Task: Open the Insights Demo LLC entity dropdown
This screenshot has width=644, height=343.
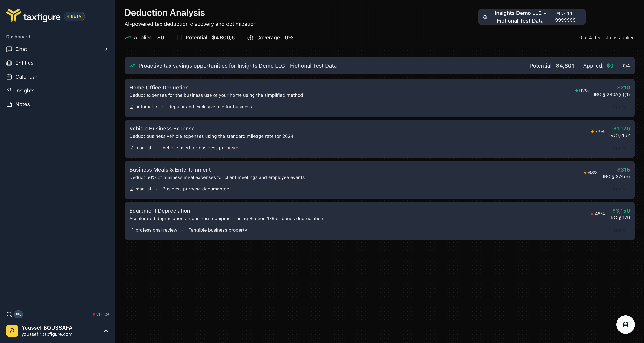Action: point(532,17)
